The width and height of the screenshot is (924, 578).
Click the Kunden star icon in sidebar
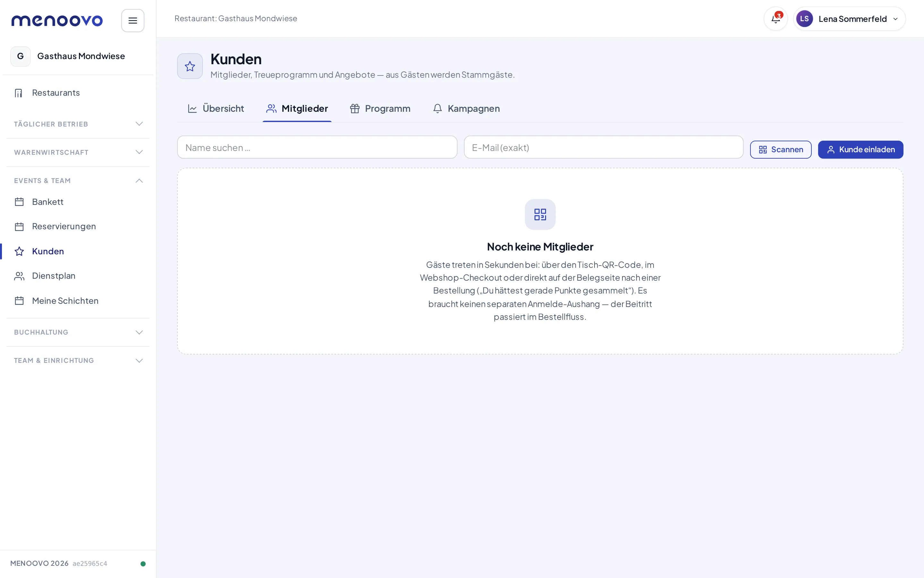(x=19, y=251)
